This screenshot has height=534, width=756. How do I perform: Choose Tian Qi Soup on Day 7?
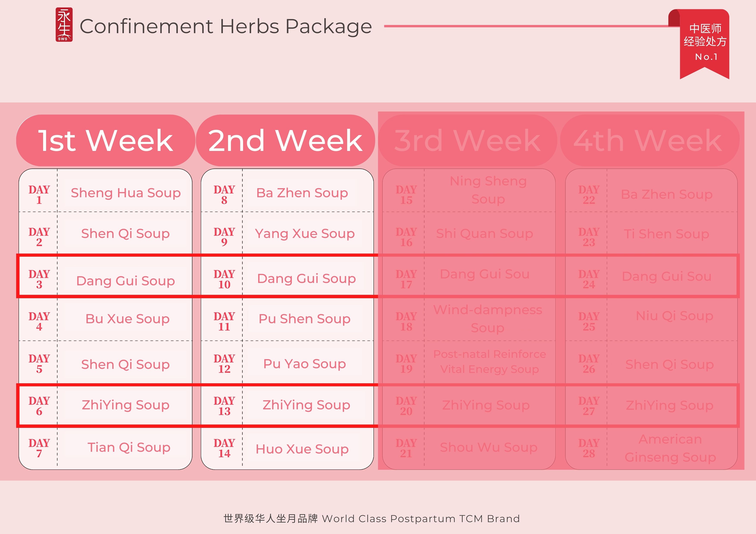coord(129,447)
